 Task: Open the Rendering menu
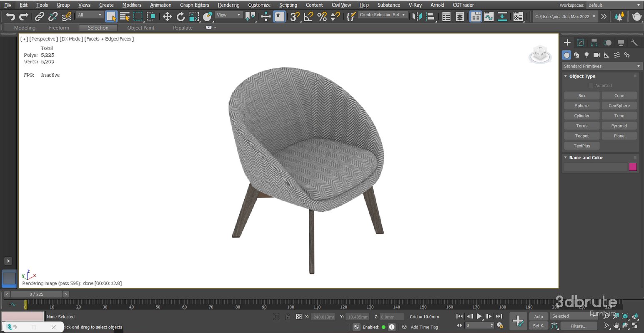[228, 5]
